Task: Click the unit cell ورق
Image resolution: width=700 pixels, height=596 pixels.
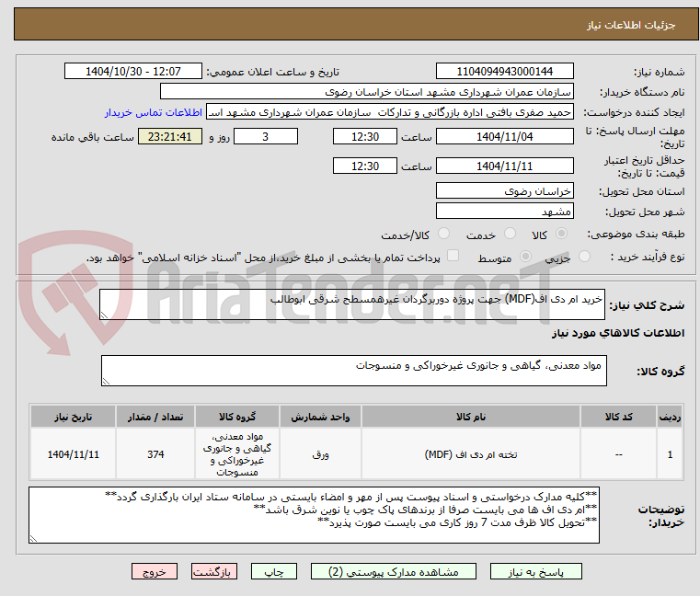Action: [320, 454]
